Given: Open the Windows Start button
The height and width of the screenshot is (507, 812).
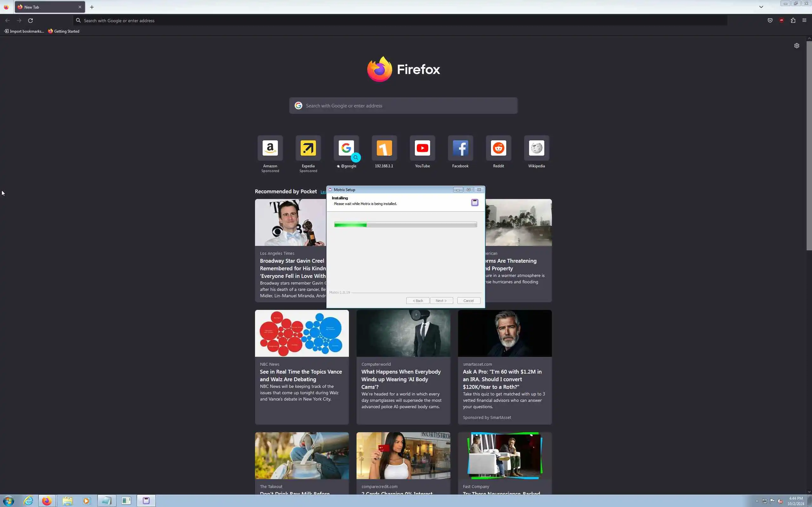Looking at the screenshot, I should [x=8, y=501].
